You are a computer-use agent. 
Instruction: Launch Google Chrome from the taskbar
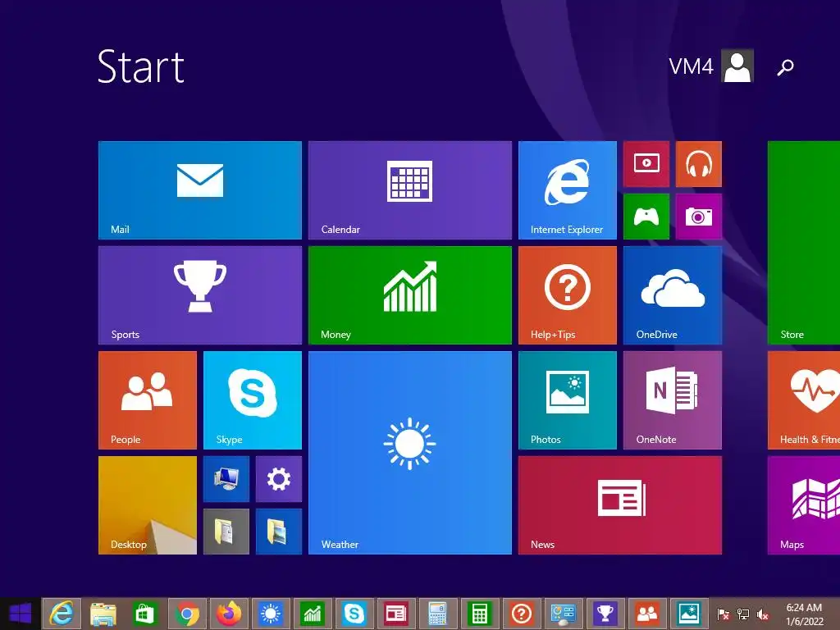coord(187,614)
